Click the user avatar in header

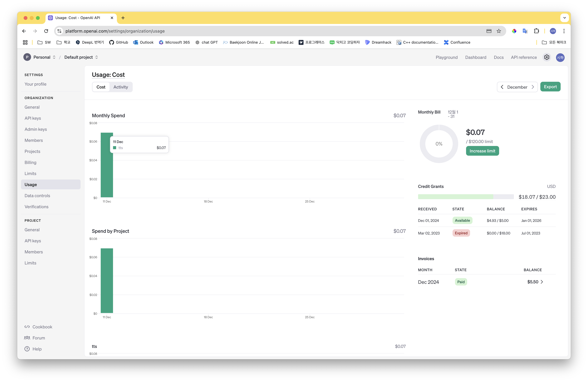click(x=560, y=57)
